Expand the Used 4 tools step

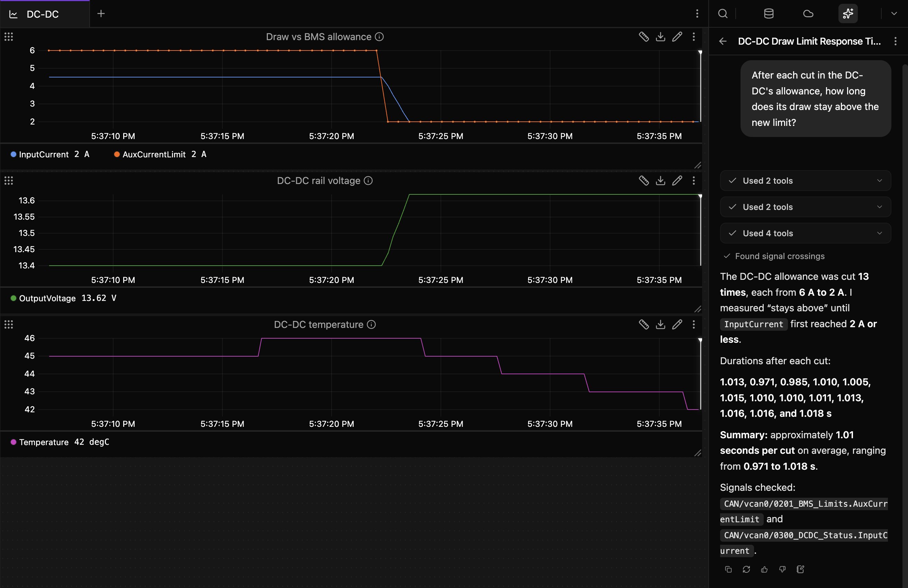(805, 233)
